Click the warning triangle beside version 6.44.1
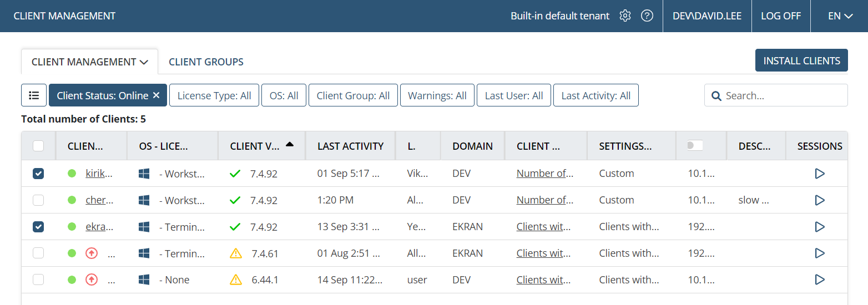This screenshot has width=868, height=305. tap(236, 280)
